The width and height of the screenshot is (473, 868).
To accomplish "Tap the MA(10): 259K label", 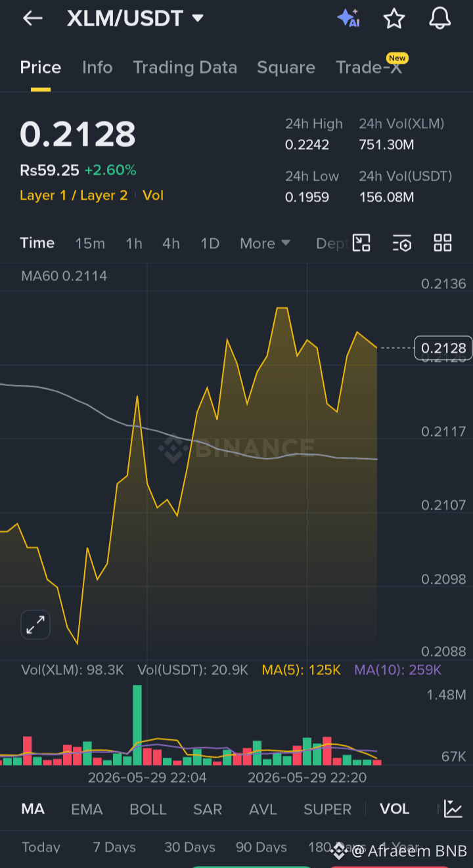I will (x=397, y=670).
